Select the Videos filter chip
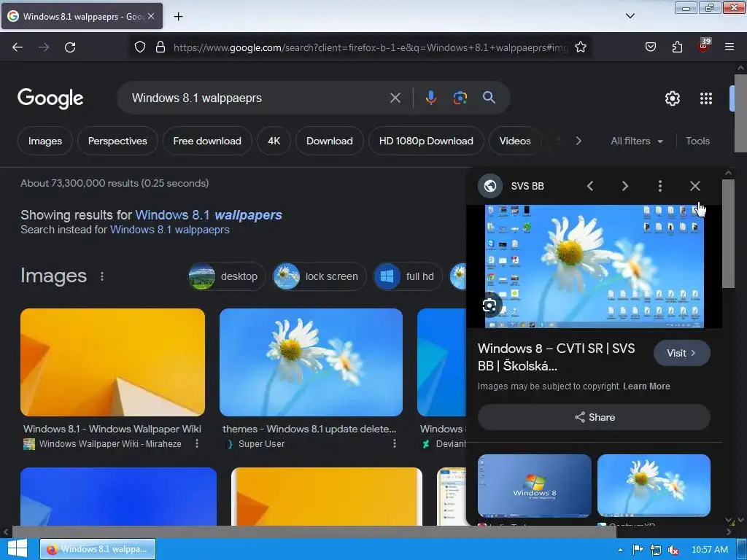 pyautogui.click(x=515, y=141)
